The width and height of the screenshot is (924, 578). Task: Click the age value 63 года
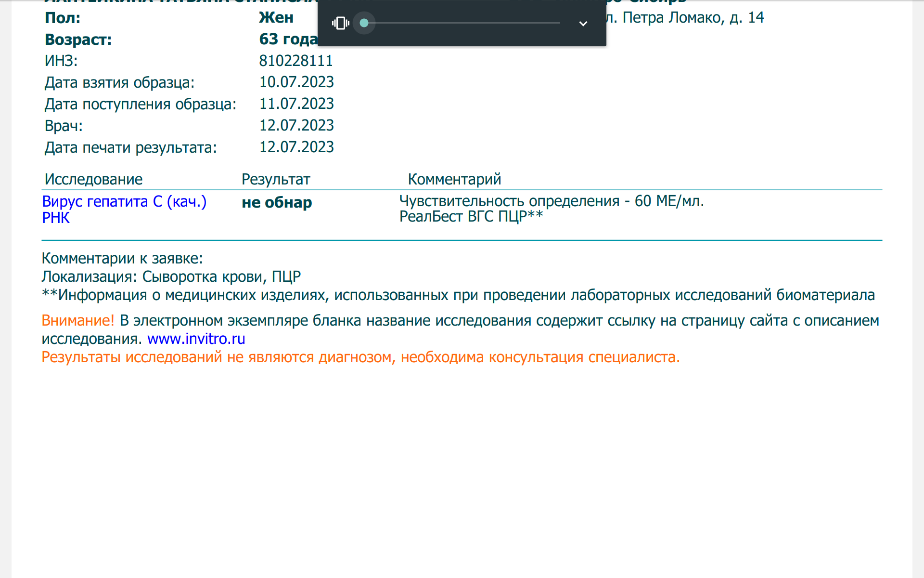coord(288,39)
